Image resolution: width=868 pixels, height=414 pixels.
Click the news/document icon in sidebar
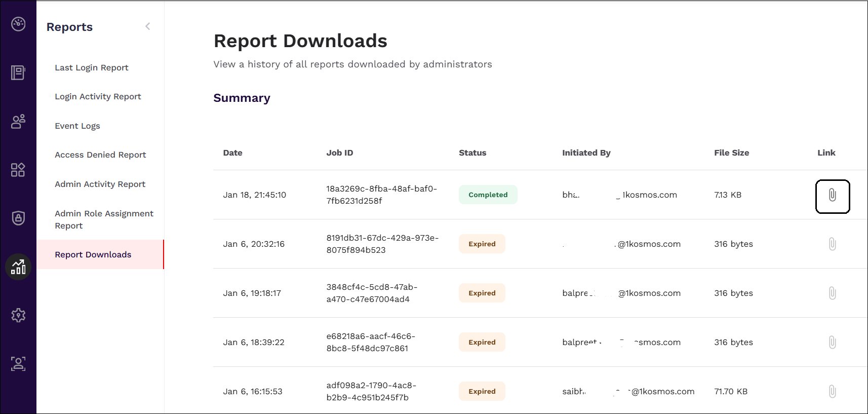[x=18, y=72]
